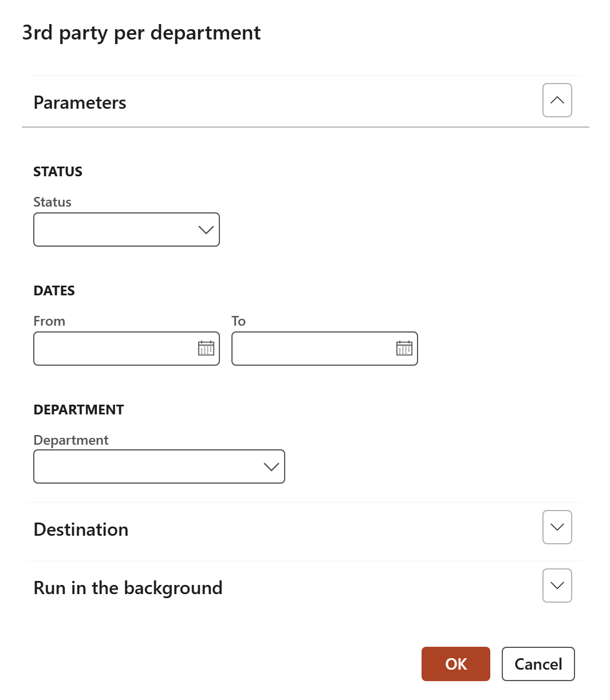Expand the Run in the background chevron
Image resolution: width=610 pixels, height=700 pixels.
557,586
